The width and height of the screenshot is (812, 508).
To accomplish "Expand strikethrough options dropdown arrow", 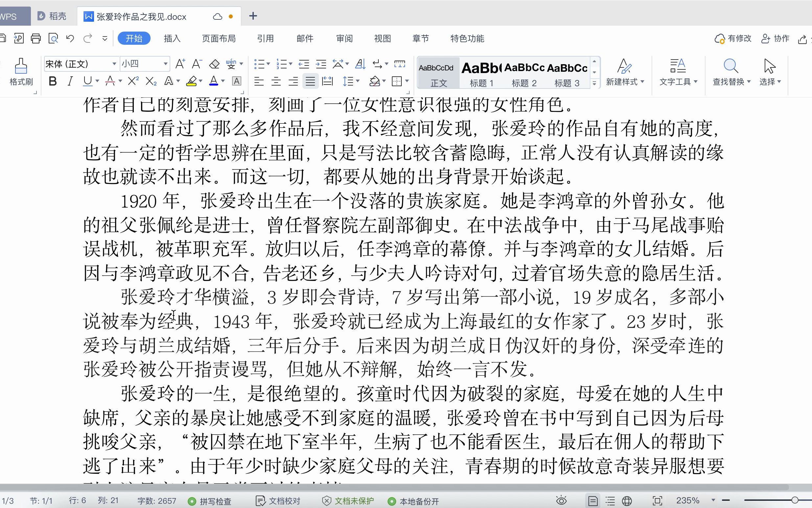I will (120, 81).
